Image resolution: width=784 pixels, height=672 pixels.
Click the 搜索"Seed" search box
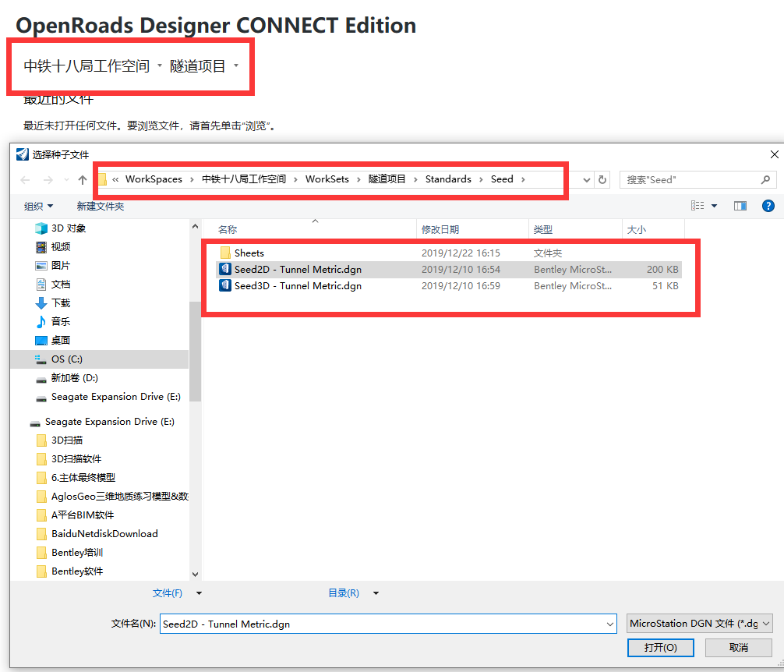[x=690, y=180]
